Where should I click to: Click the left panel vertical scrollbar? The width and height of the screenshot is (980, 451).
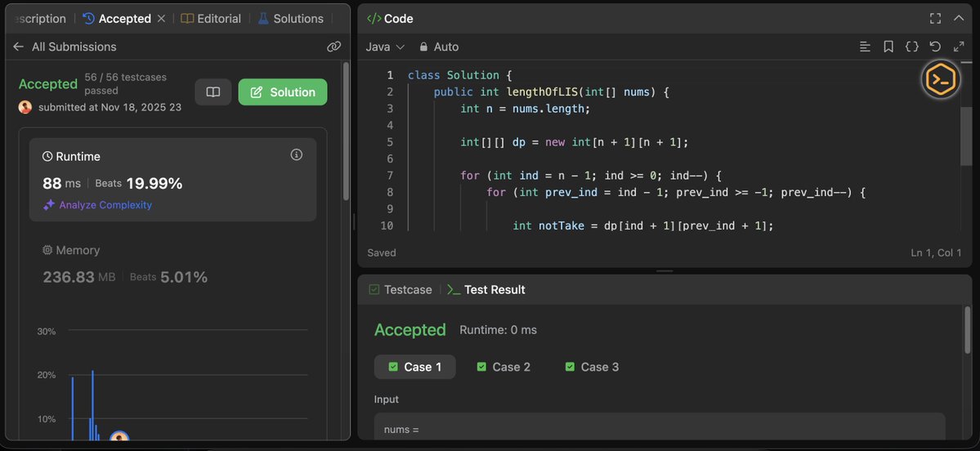click(x=346, y=132)
